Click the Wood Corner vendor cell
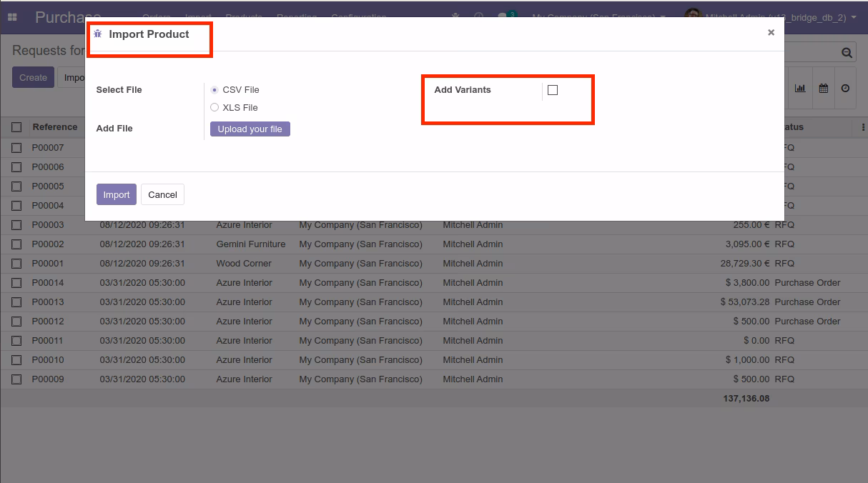Image resolution: width=868 pixels, height=483 pixels. 244,264
